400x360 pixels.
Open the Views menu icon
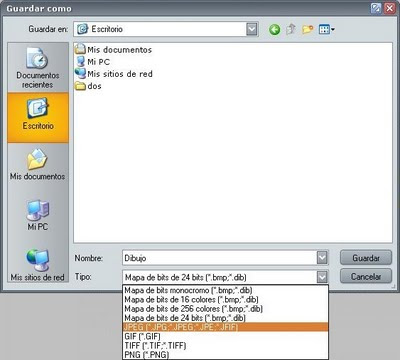tap(327, 29)
